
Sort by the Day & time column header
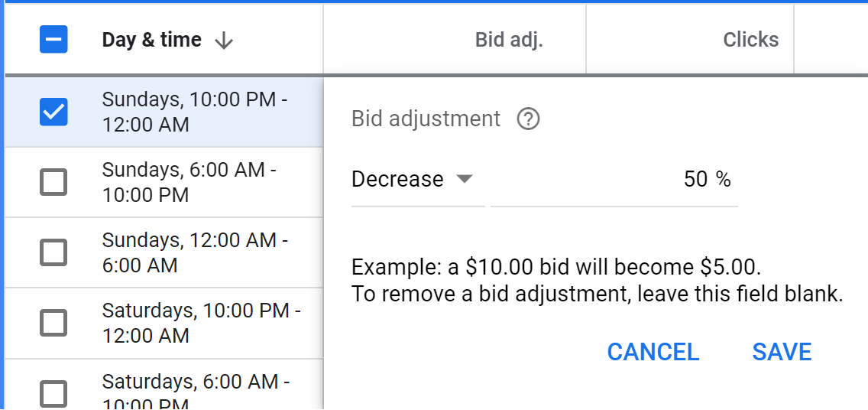click(x=152, y=40)
